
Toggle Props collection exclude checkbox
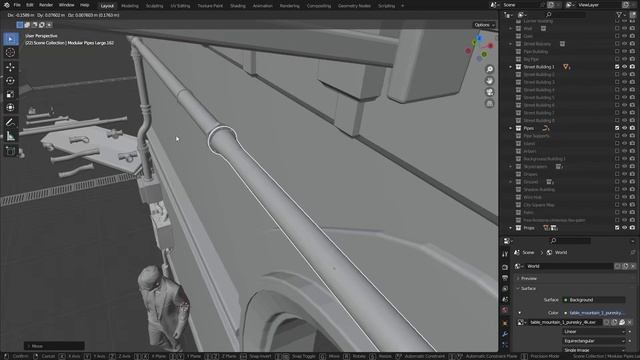[617, 228]
